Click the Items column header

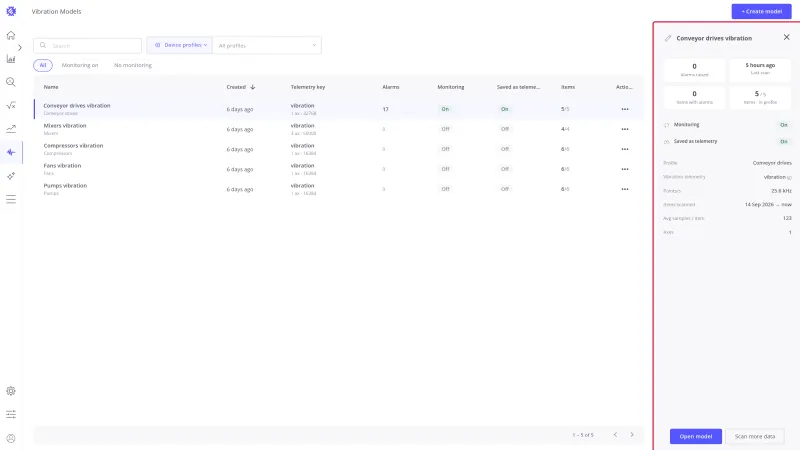point(568,87)
